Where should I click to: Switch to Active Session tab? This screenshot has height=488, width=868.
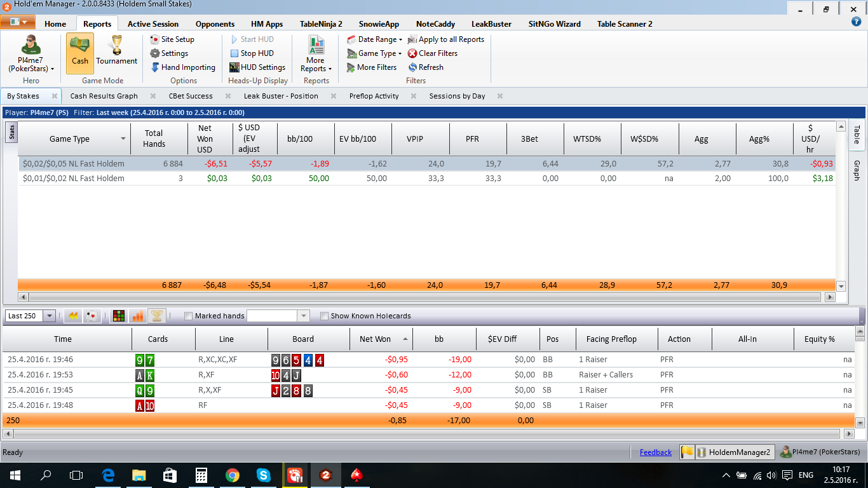153,24
